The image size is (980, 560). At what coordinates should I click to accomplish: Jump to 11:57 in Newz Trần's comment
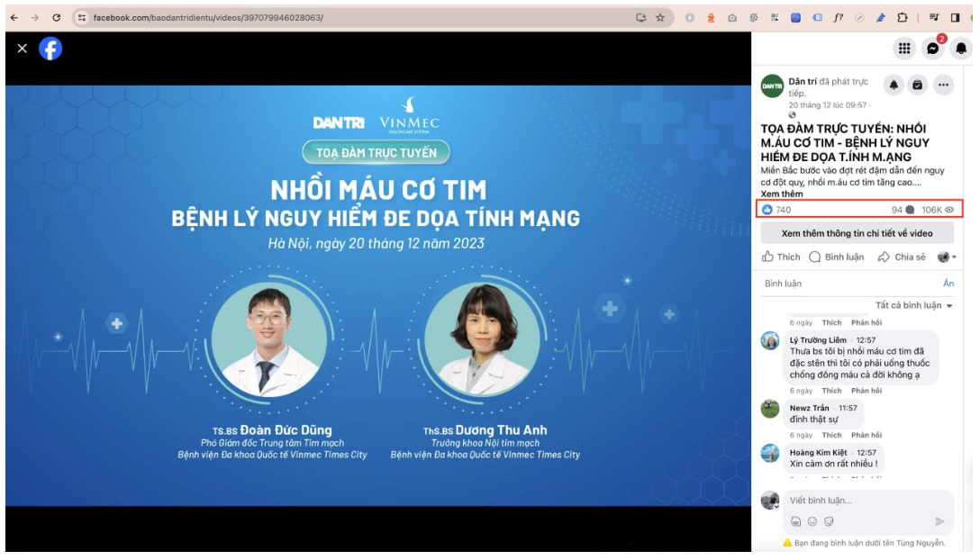848,408
